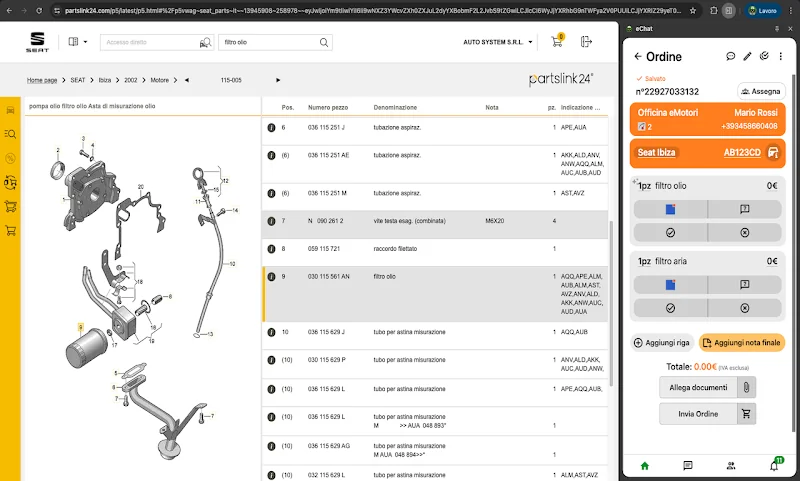Screen dimensions: 800x481
Task: Click the SEAT brand logo
Action: 37,42
